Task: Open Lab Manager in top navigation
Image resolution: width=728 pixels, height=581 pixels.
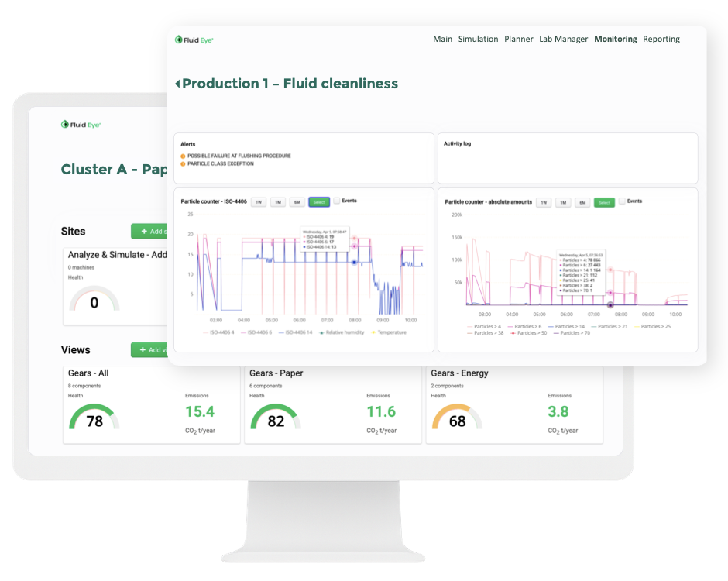Action: [563, 39]
